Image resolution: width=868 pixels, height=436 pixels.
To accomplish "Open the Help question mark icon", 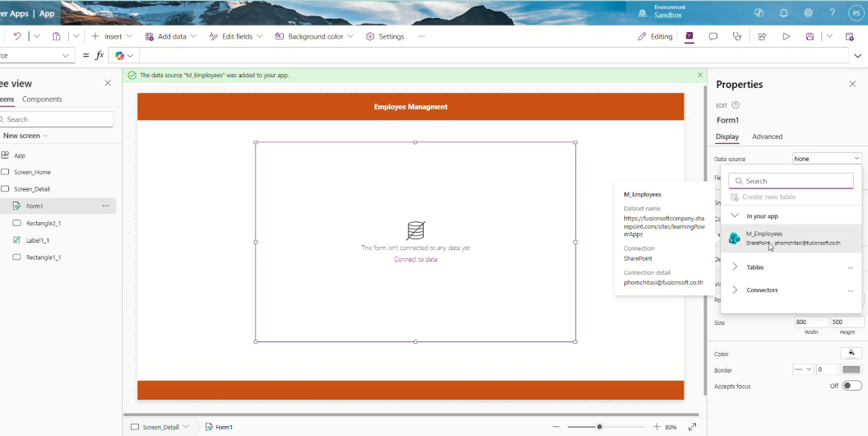I will pos(832,12).
